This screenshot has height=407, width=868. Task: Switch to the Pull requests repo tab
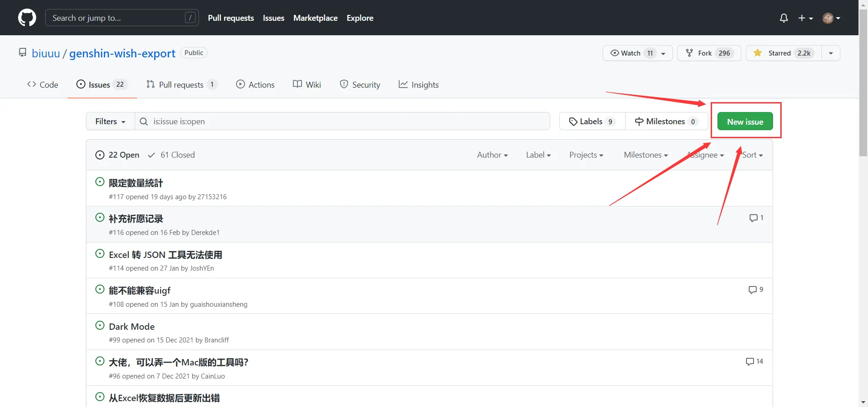tap(182, 84)
